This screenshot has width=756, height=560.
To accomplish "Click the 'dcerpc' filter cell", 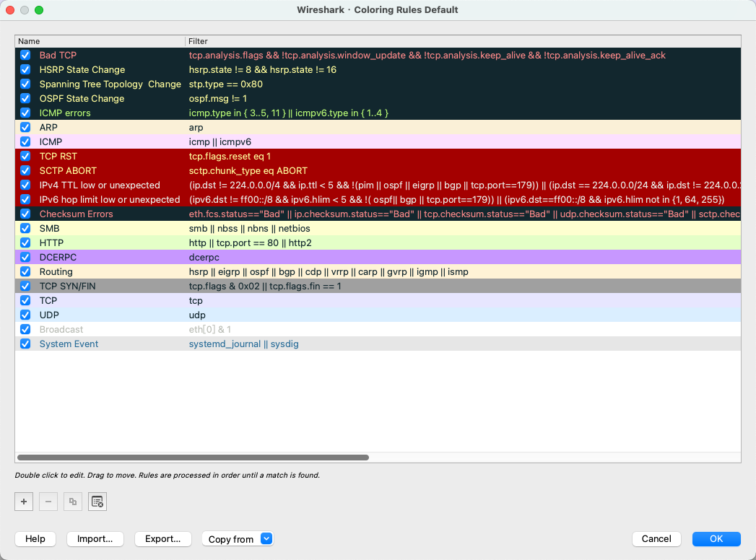I will click(x=204, y=258).
